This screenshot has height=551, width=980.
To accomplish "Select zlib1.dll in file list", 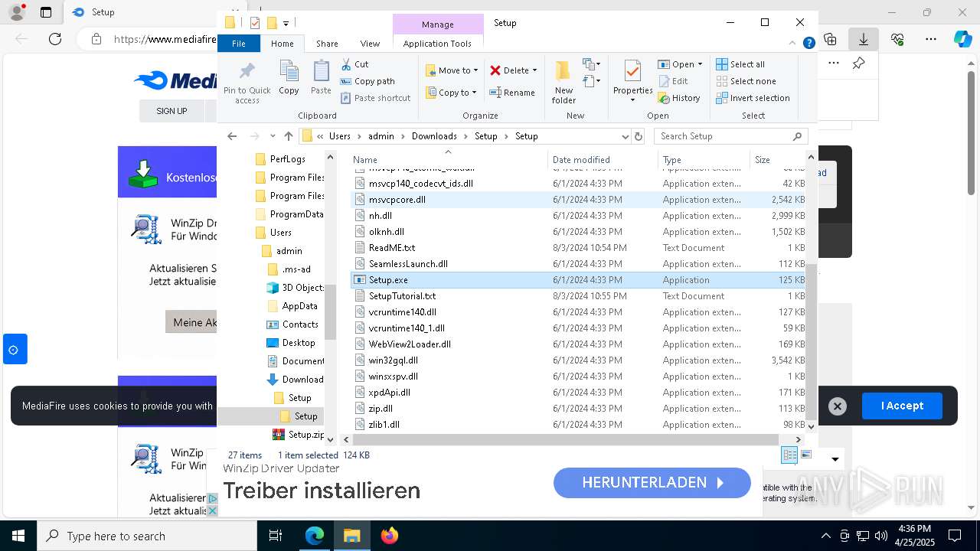I will [x=579, y=425].
